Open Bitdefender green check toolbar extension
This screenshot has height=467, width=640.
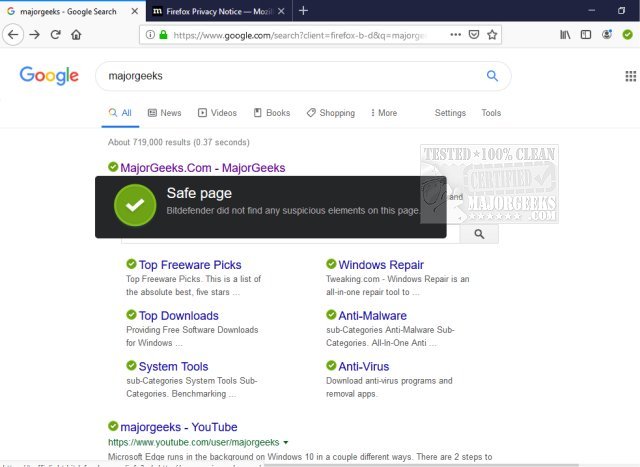[x=628, y=35]
